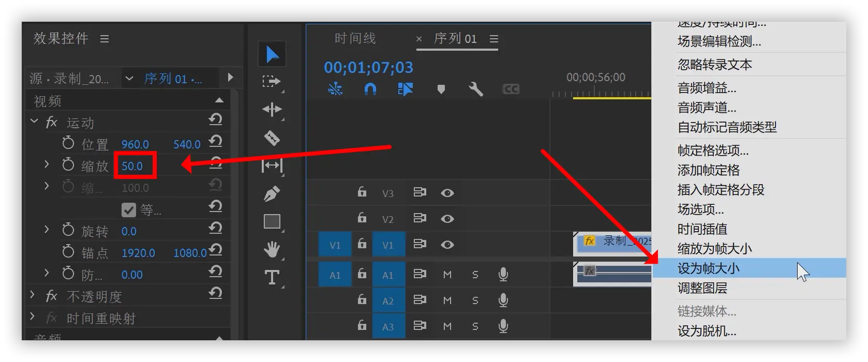Choose 设为帧大小 in context menu
Screen dimensions: 868x362
click(x=749, y=268)
